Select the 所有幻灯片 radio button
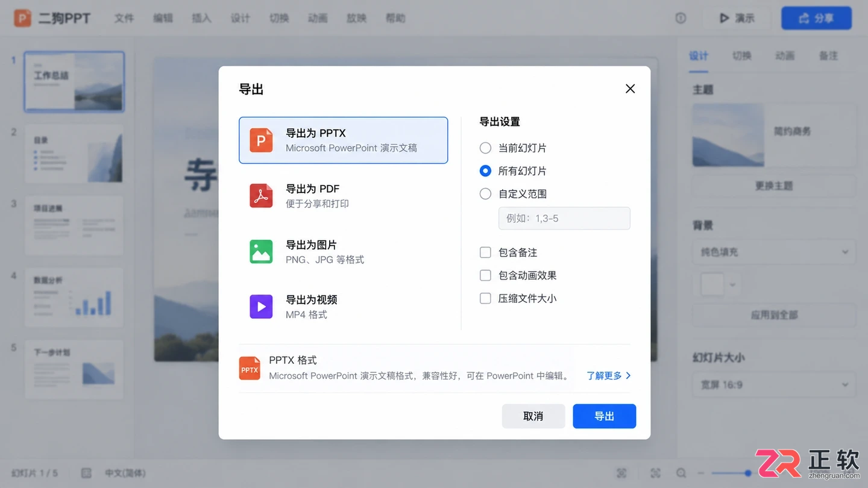 click(485, 171)
